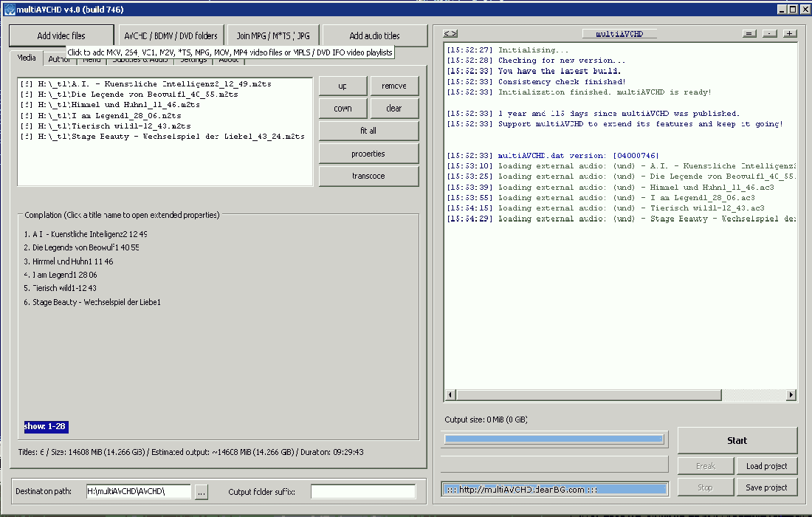Click the "-" icon above the log

pyautogui.click(x=769, y=34)
